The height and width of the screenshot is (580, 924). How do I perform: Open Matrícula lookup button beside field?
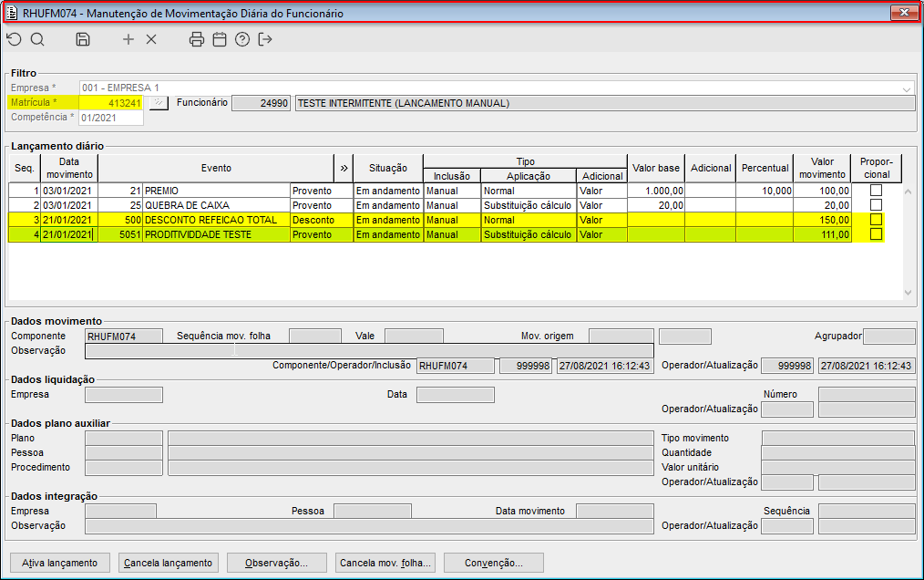click(x=159, y=103)
